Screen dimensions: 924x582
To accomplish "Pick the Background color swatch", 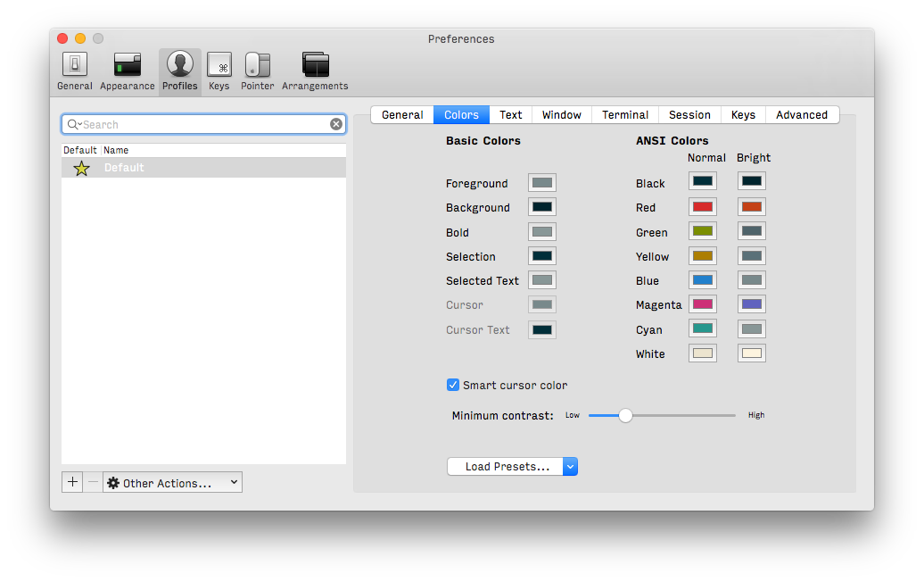I will pos(542,207).
